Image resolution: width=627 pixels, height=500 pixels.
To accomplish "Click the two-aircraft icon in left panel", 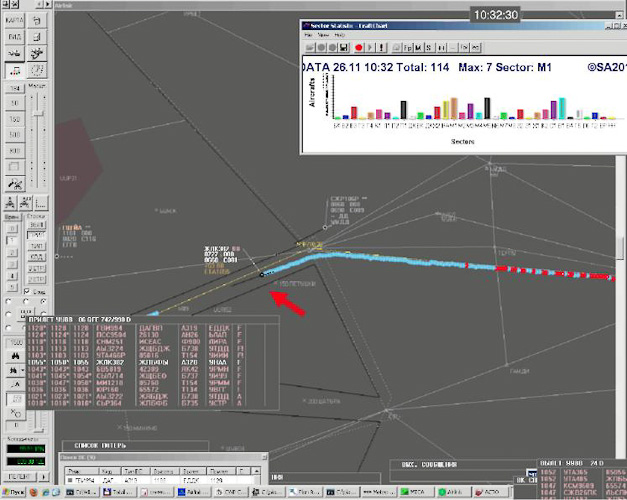I will (x=14, y=53).
